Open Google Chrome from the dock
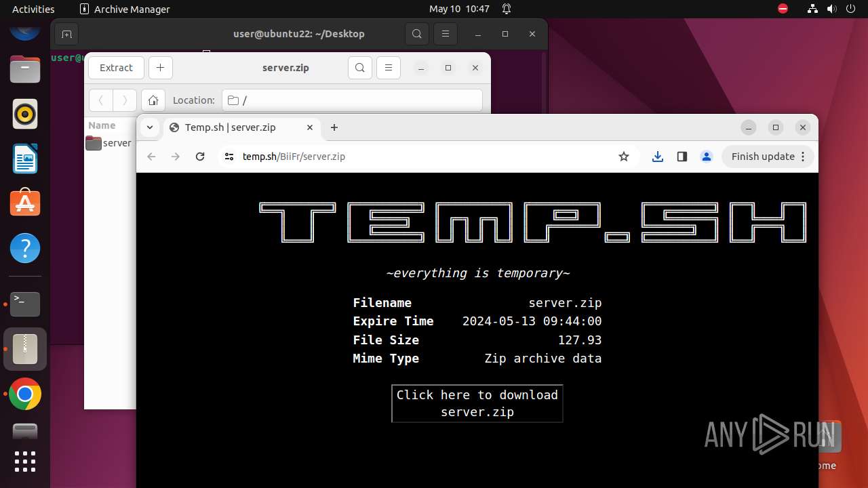The width and height of the screenshot is (868, 488). point(25,394)
